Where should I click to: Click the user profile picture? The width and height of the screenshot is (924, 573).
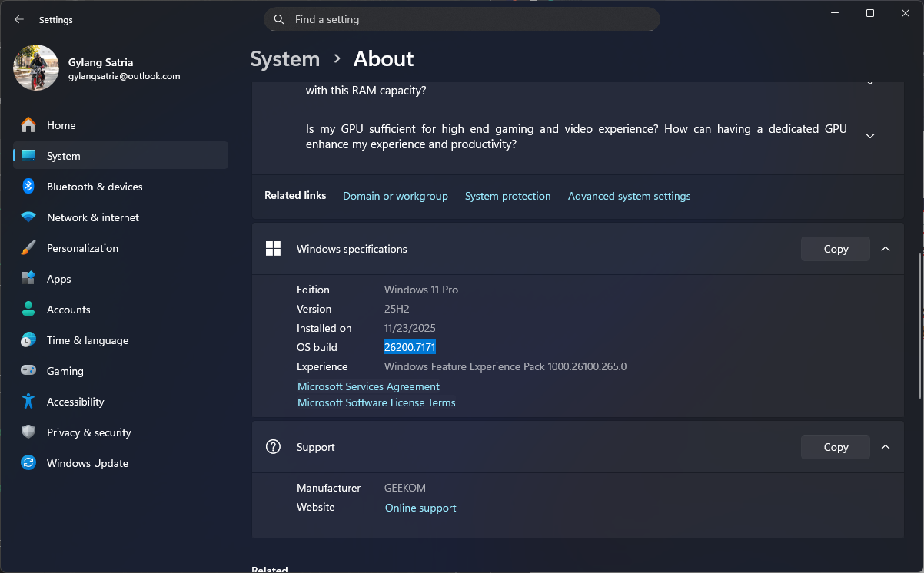tap(36, 68)
